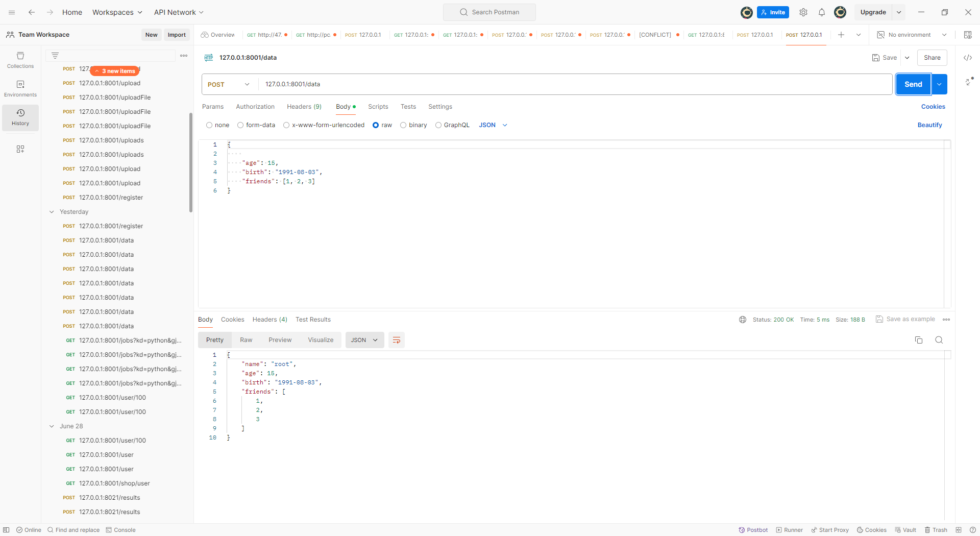
Task: Open Trash in status bar
Action: tap(936, 530)
